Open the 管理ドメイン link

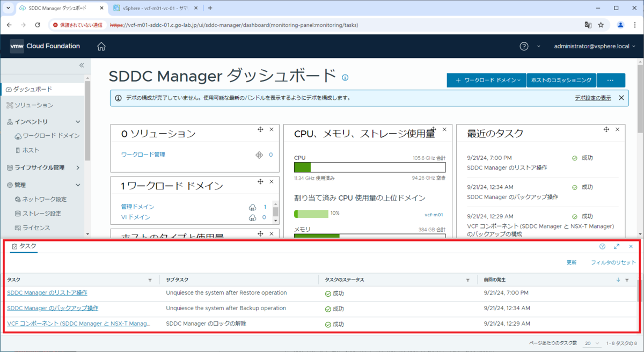click(x=138, y=207)
